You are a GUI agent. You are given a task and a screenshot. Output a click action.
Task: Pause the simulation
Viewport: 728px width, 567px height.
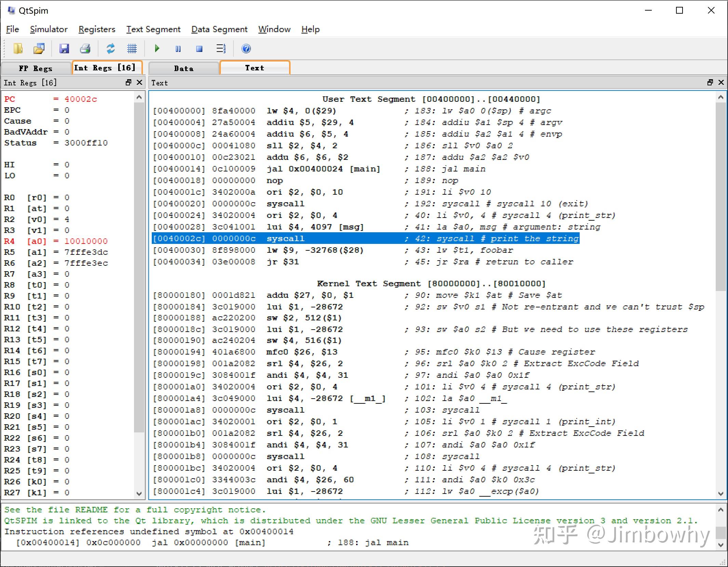[x=178, y=49]
